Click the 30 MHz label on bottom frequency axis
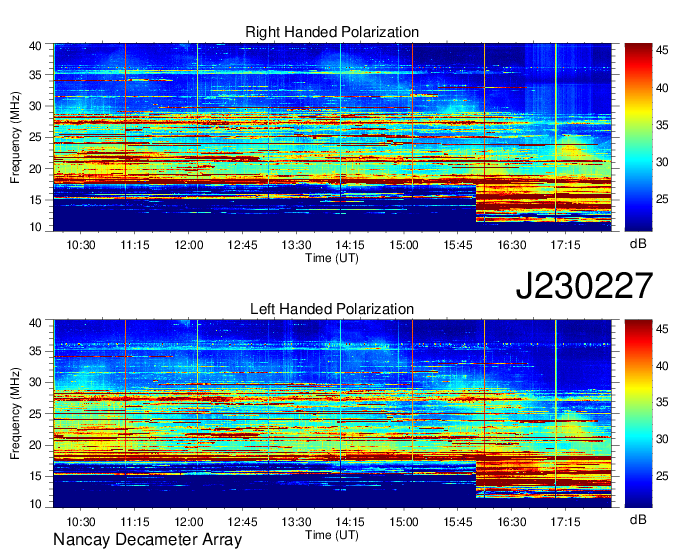The width and height of the screenshot is (680, 552). coord(35,382)
